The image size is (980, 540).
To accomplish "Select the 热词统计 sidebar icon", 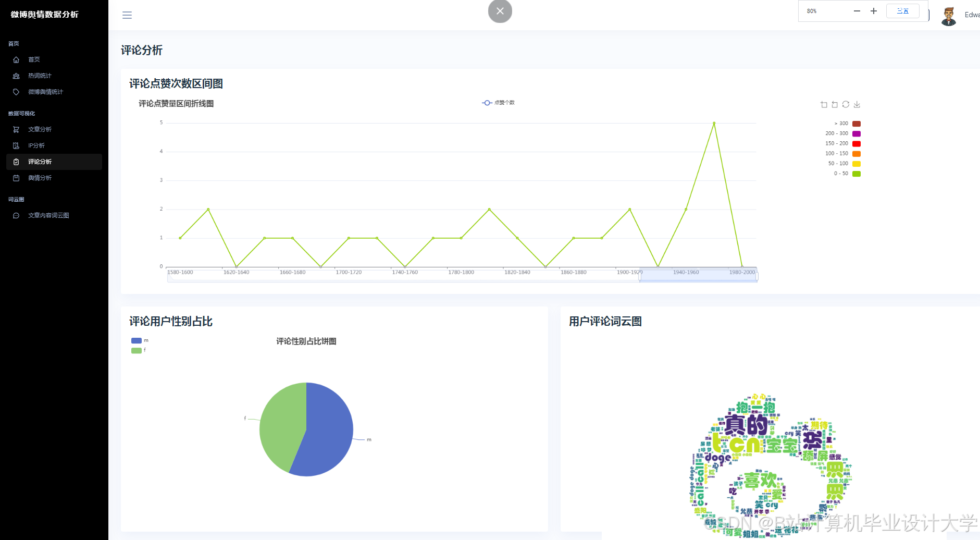I will pos(16,76).
